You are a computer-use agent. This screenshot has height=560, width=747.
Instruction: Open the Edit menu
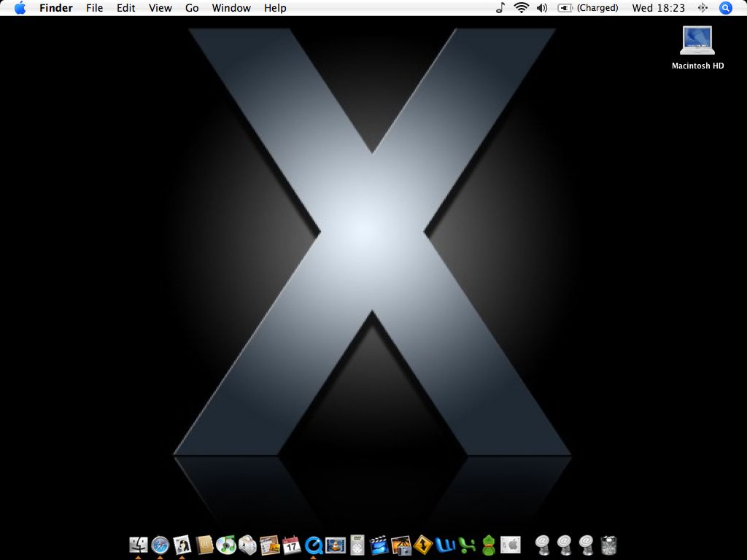pos(125,8)
